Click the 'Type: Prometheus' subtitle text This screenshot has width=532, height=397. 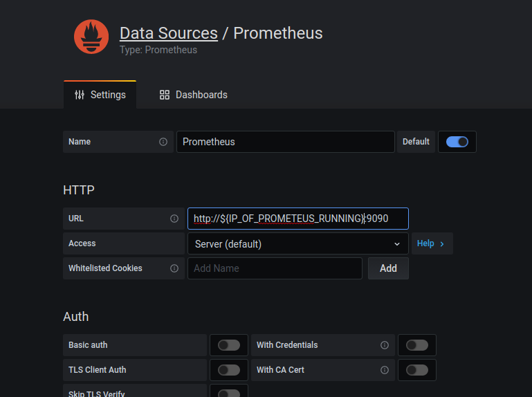pyautogui.click(x=158, y=50)
